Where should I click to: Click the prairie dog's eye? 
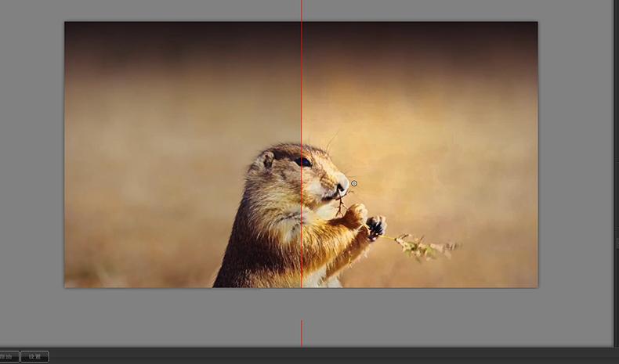coord(303,162)
